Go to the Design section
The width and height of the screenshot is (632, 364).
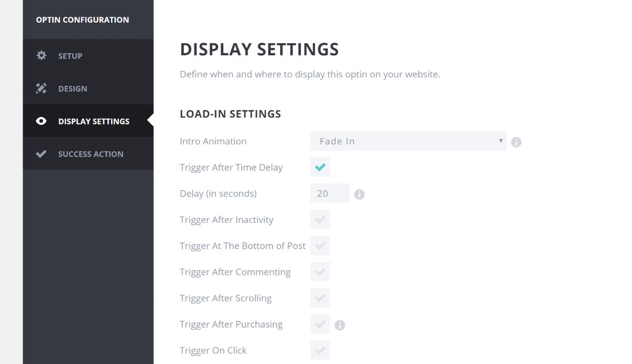coord(73,88)
